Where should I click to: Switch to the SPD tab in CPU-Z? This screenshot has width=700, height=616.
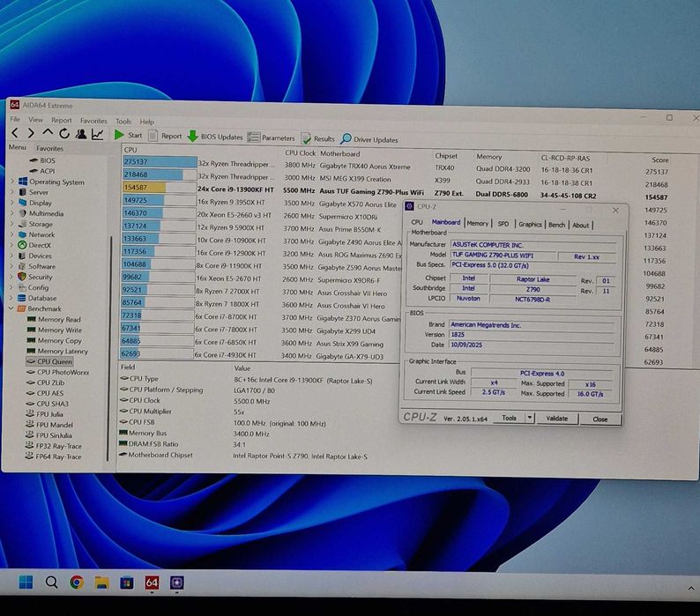503,224
